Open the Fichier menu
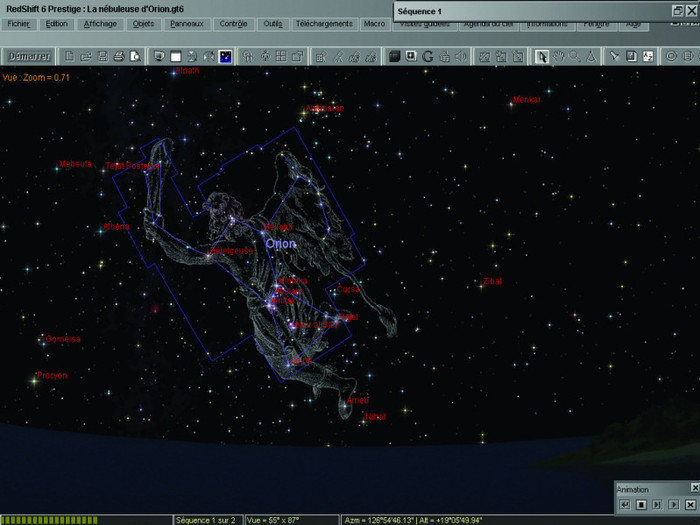Screen dimensions: 700x525 (19, 24)
